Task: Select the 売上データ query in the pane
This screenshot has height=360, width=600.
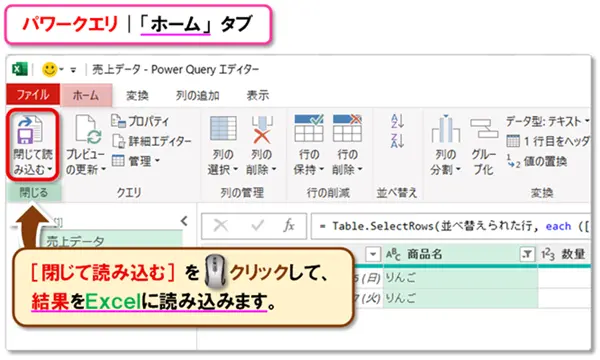Action: click(x=111, y=240)
